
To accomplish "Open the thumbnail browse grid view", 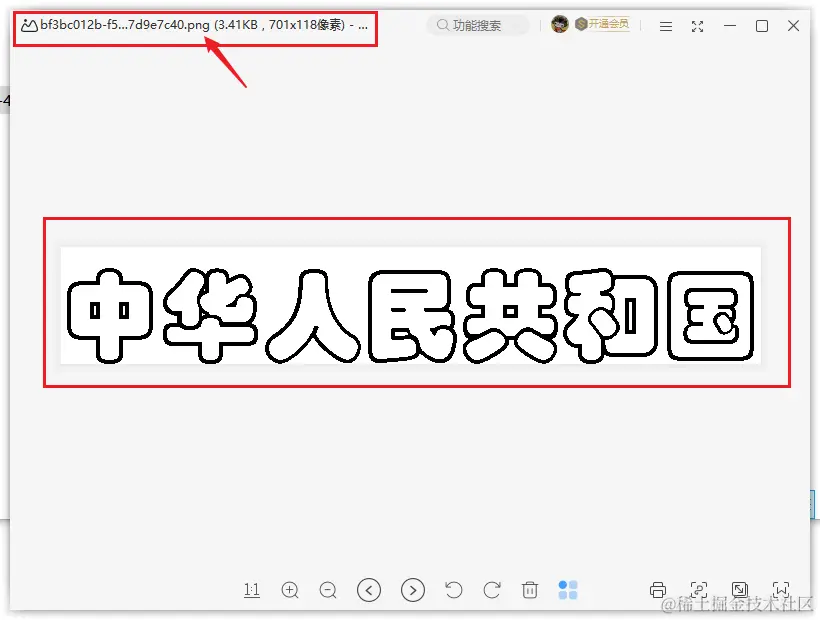I will point(568,590).
